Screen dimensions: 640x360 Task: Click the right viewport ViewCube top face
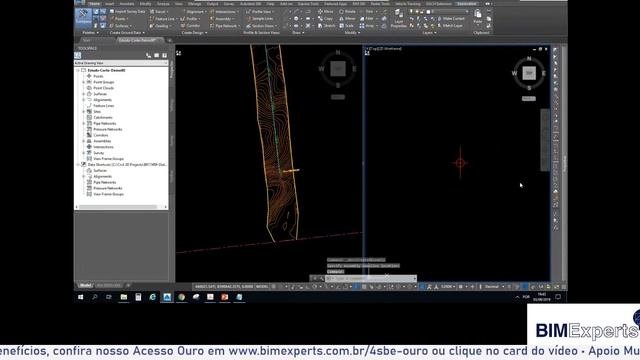[529, 73]
